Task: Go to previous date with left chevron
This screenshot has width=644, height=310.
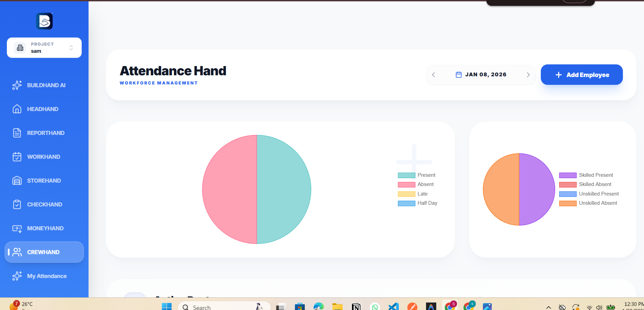Action: (434, 75)
